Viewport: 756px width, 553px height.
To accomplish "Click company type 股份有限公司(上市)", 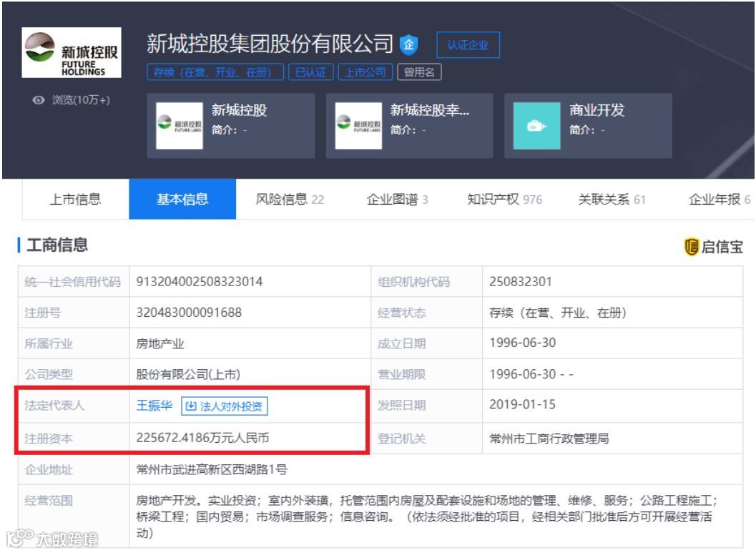I will point(188,374).
